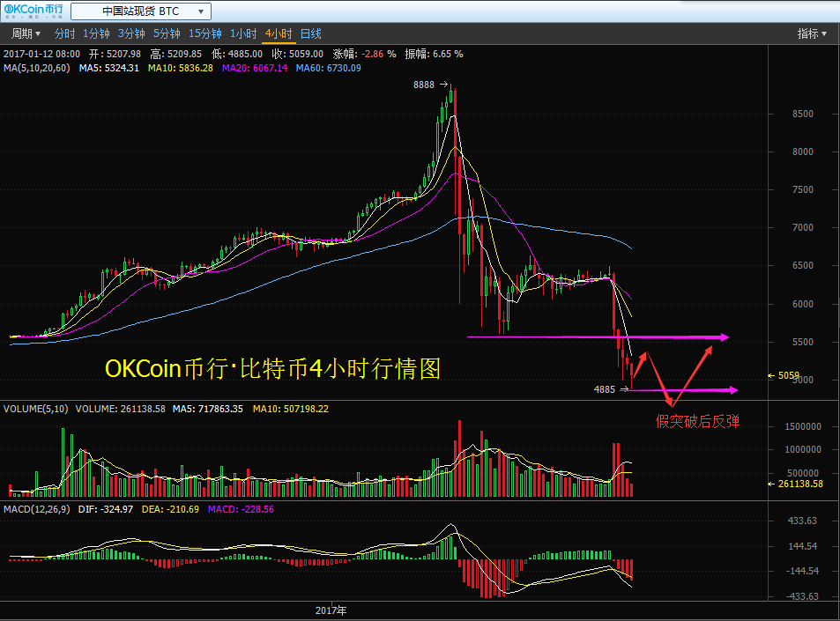Click the OKCoin币行 logo

33,11
